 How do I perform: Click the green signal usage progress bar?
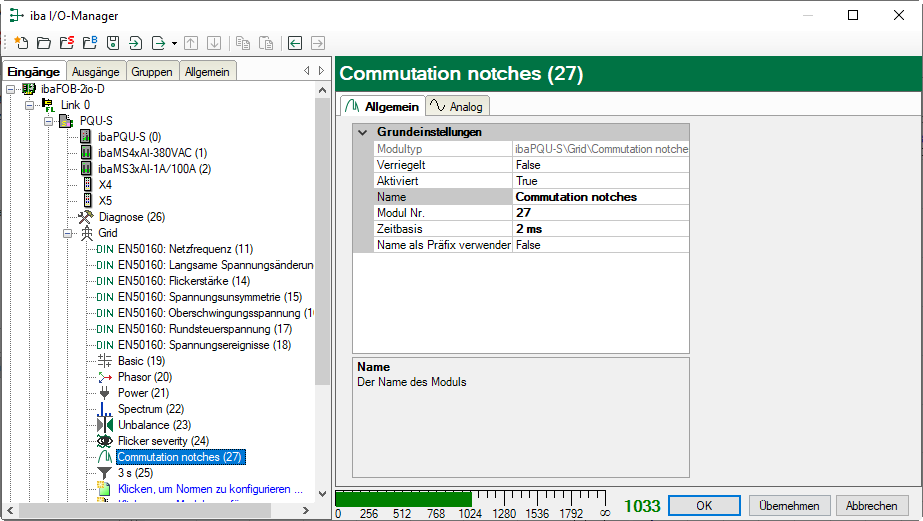403,498
